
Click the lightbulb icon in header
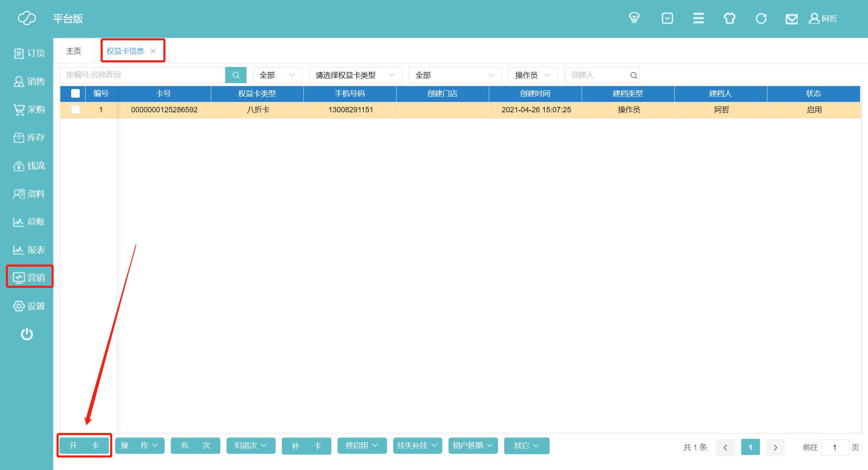click(x=634, y=18)
